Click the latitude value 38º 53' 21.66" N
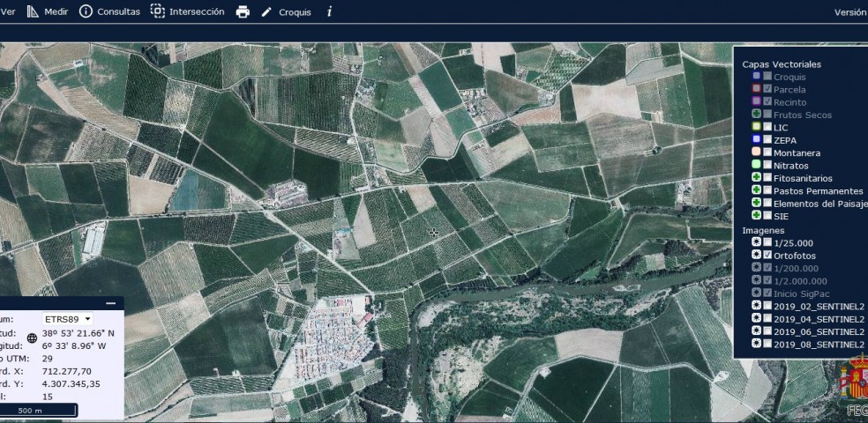The height and width of the screenshot is (423, 868). 78,333
